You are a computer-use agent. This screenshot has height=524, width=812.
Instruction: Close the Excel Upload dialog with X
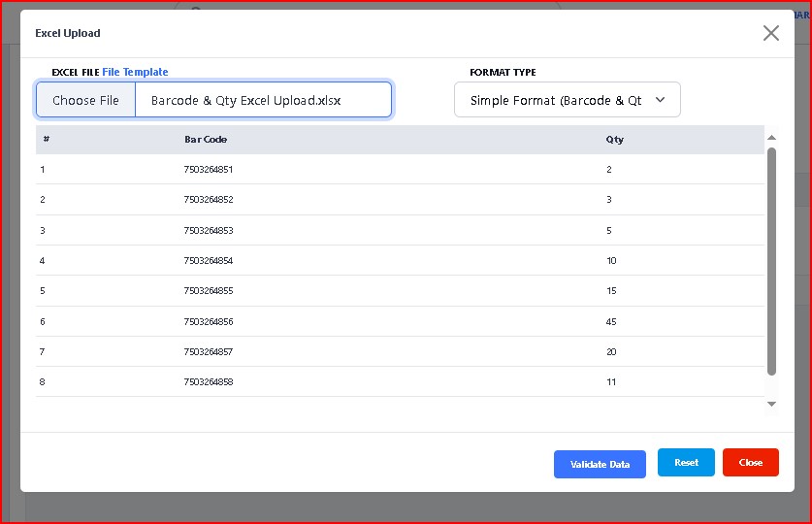[x=770, y=33]
